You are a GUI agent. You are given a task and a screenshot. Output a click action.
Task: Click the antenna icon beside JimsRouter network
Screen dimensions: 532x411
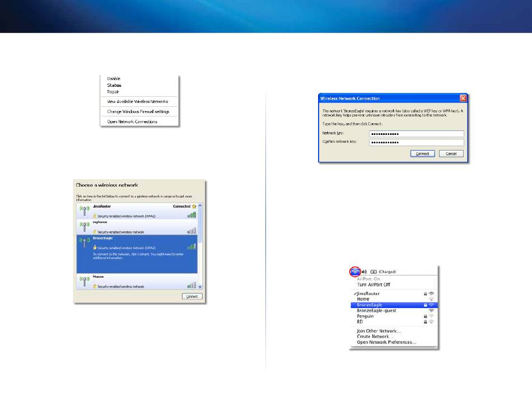click(84, 211)
